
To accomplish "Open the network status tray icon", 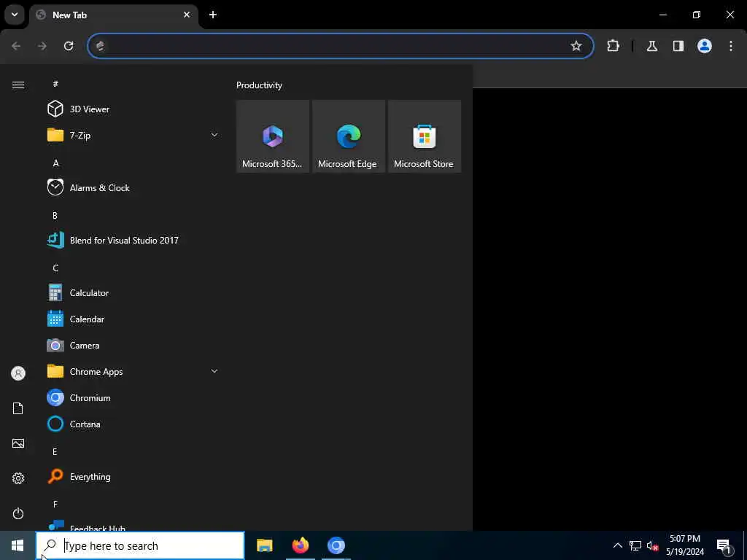I will (635, 545).
